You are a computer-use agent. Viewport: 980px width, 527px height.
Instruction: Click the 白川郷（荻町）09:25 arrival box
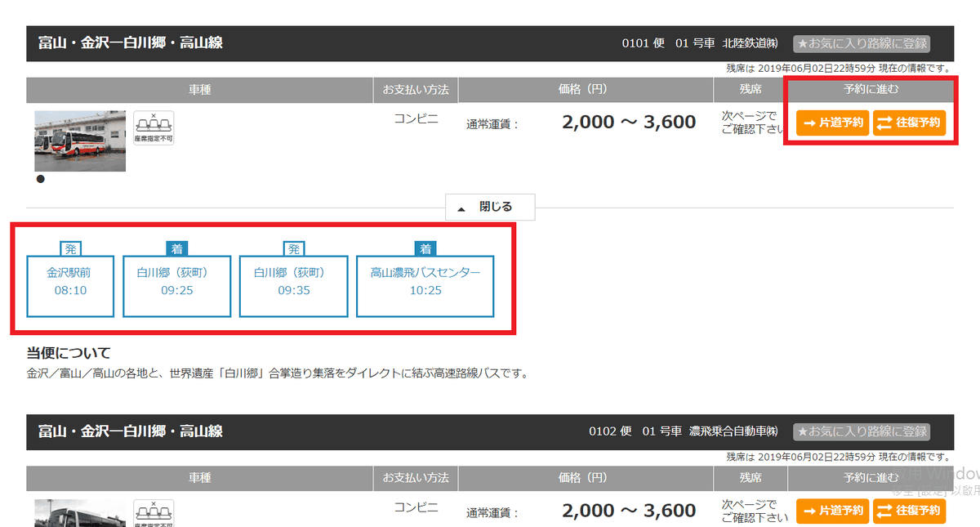point(176,286)
